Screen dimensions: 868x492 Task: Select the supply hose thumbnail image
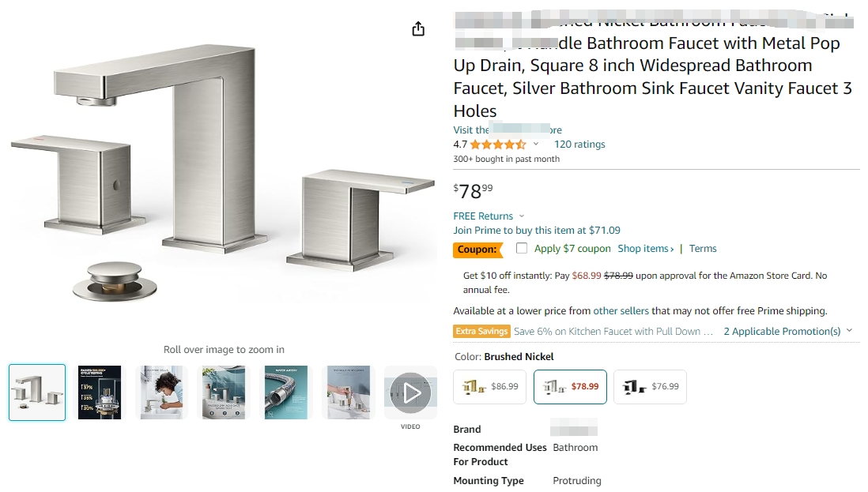[x=286, y=392]
